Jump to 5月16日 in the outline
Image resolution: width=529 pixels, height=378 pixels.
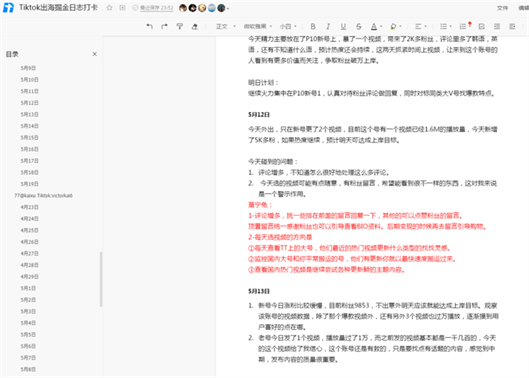tap(29, 149)
